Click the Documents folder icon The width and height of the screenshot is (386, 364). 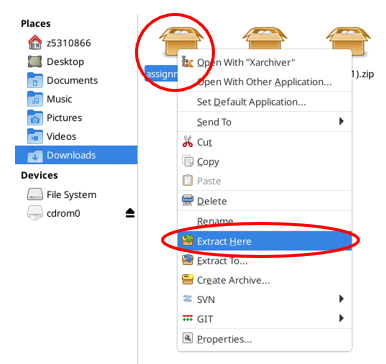(x=35, y=80)
